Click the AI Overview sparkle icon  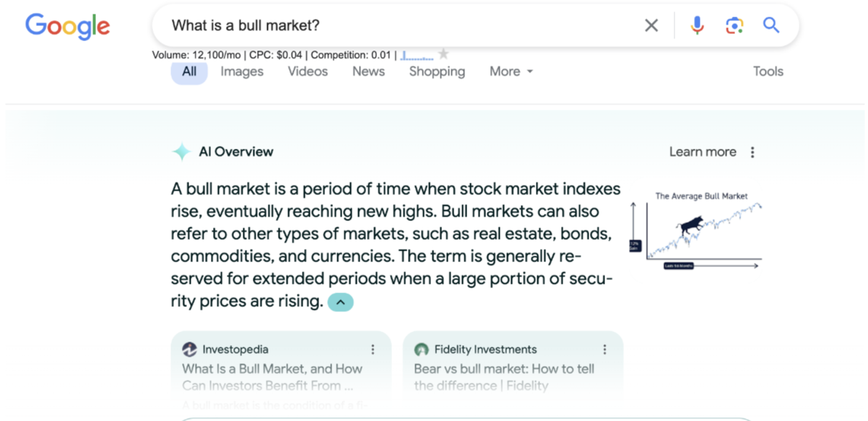[180, 152]
